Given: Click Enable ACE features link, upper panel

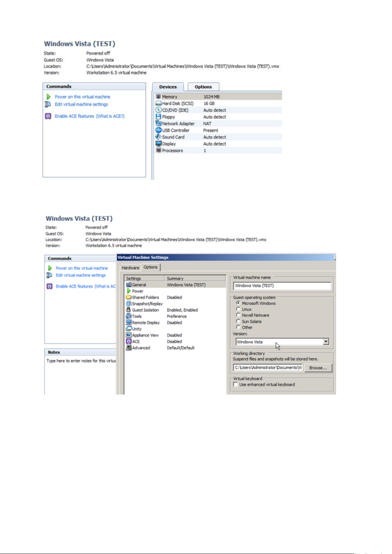Looking at the screenshot, I should [74, 116].
